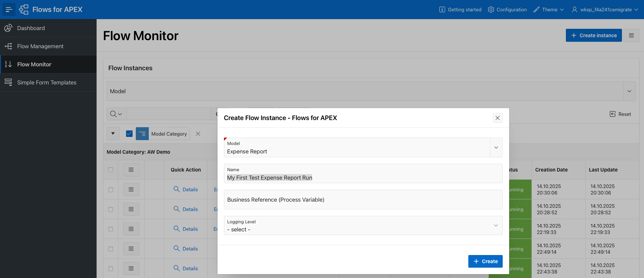Click the Model Category control break icon
The height and width of the screenshot is (278, 644).
pyautogui.click(x=142, y=134)
